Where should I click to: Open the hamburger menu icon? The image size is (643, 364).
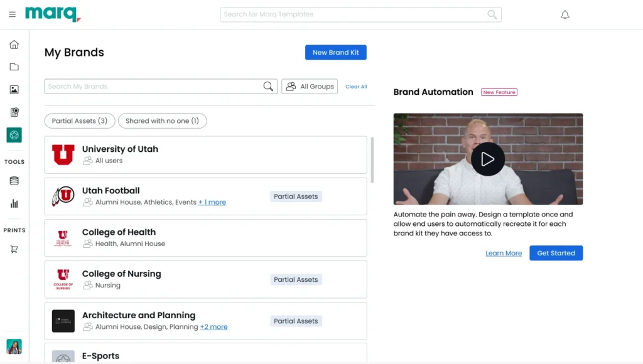click(x=13, y=14)
